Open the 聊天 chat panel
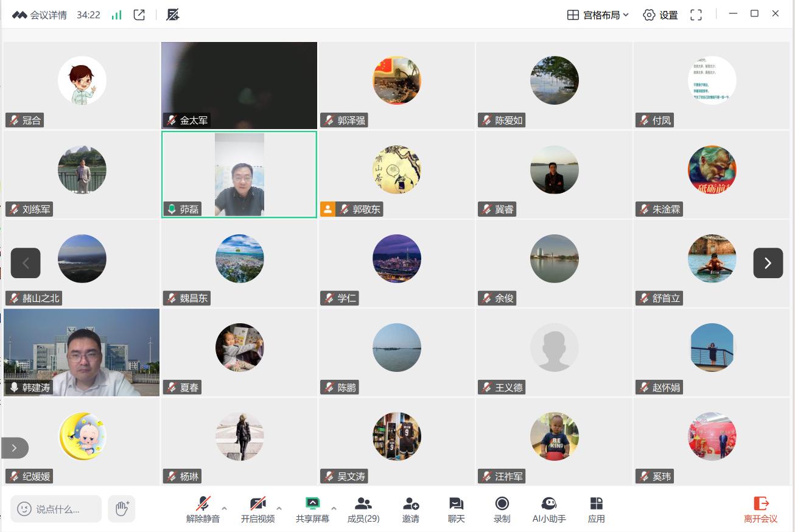The image size is (795, 532). [x=456, y=509]
